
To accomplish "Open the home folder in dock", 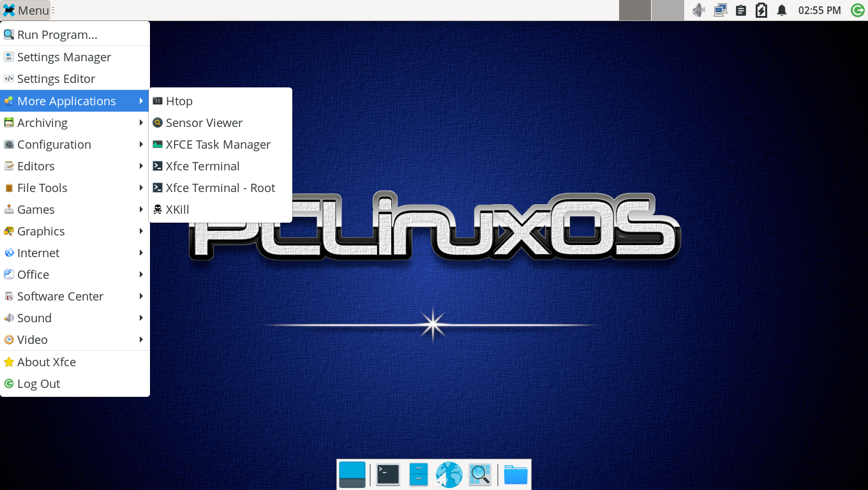I will pos(516,475).
